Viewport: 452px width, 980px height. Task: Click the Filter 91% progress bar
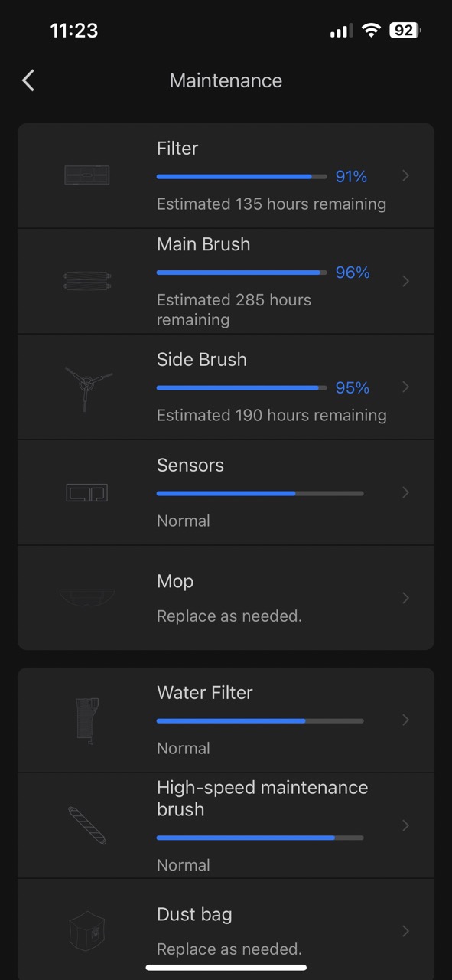(242, 176)
